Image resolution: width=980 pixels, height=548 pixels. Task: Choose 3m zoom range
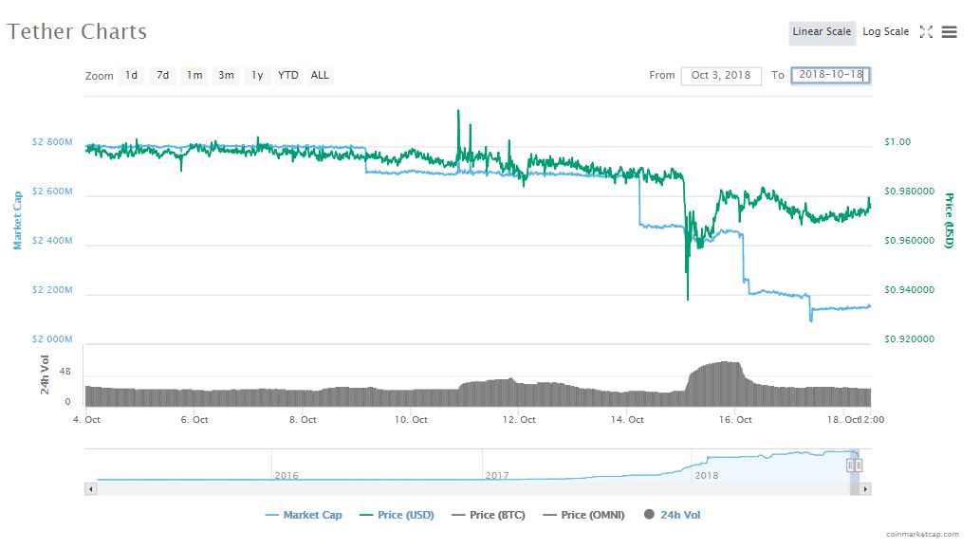pyautogui.click(x=226, y=75)
